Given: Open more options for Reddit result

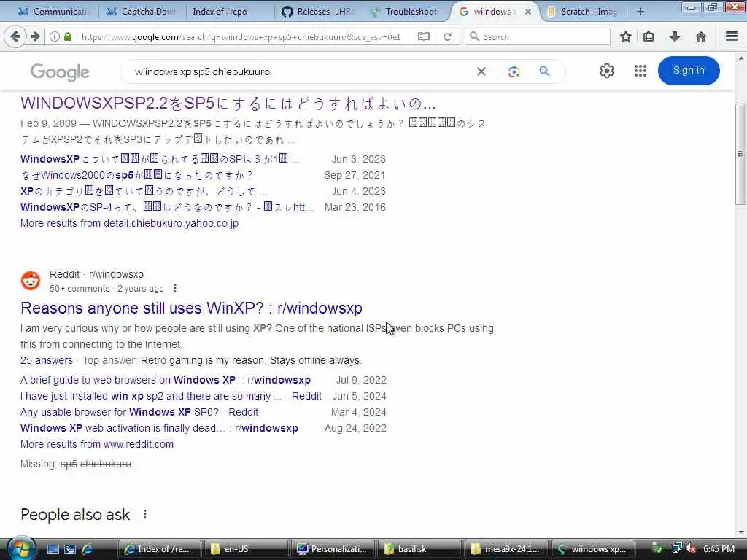Looking at the screenshot, I should click(x=175, y=288).
